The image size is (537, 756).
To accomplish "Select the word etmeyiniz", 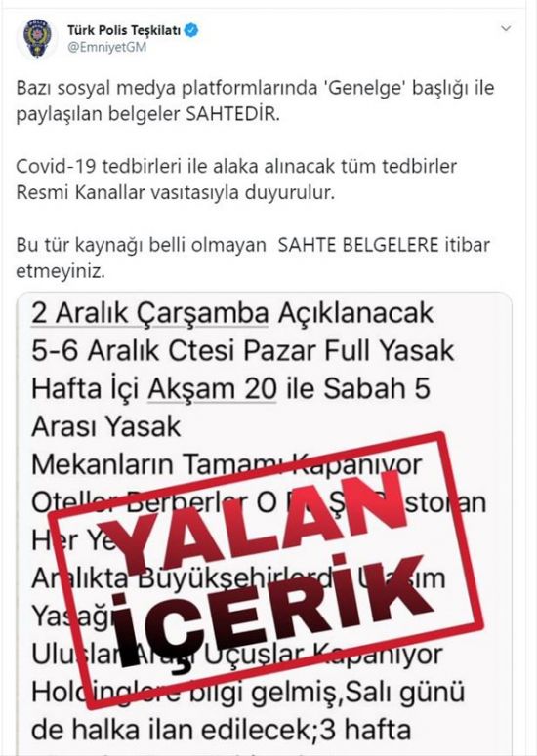I will click(60, 271).
